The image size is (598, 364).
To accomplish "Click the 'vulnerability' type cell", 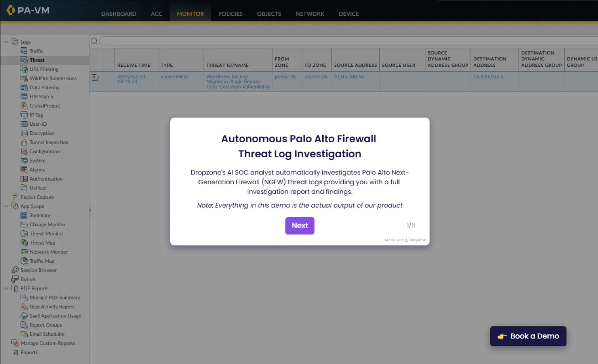I will (x=174, y=77).
